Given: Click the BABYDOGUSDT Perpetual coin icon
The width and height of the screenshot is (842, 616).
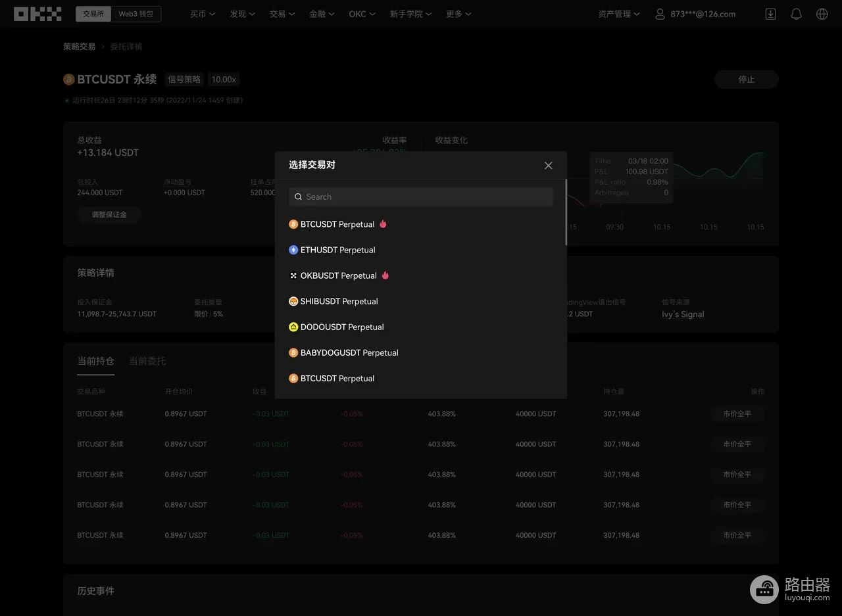Looking at the screenshot, I should (293, 352).
